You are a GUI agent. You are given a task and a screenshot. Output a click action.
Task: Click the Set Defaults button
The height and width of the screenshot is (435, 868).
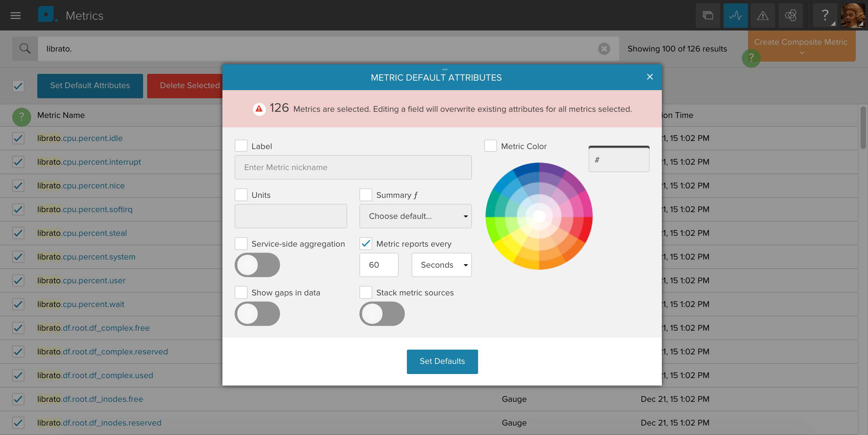(442, 361)
